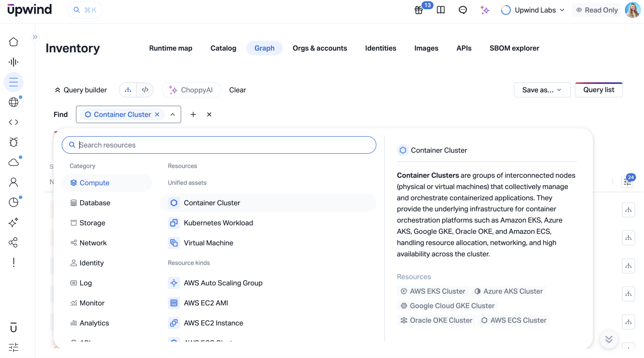Open the sparkle stars sidebar icon
Viewport: 644px width, 358px height.
tap(14, 222)
